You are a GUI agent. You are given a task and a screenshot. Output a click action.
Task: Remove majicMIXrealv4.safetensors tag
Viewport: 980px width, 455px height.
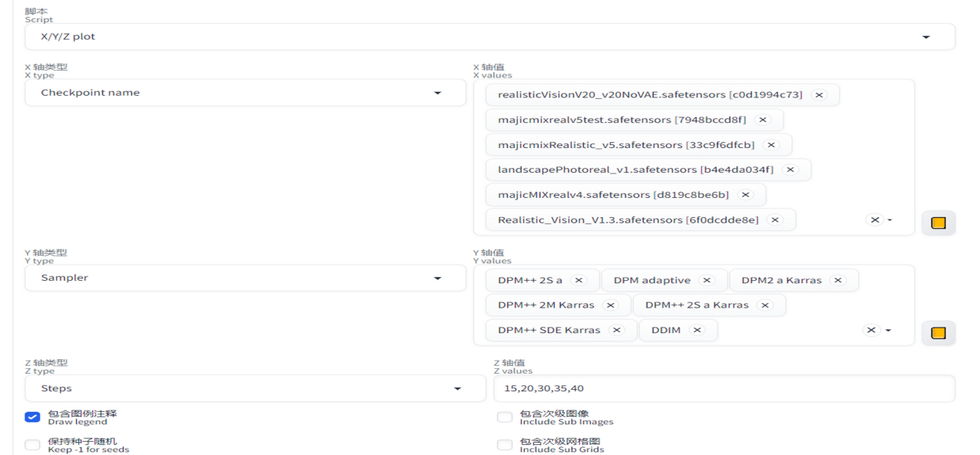(x=745, y=195)
